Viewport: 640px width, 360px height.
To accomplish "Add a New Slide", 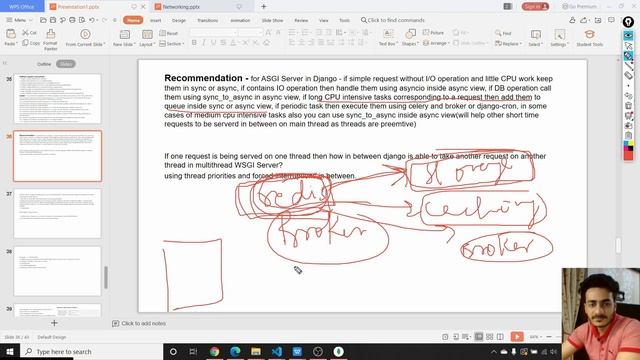I will tap(124, 38).
